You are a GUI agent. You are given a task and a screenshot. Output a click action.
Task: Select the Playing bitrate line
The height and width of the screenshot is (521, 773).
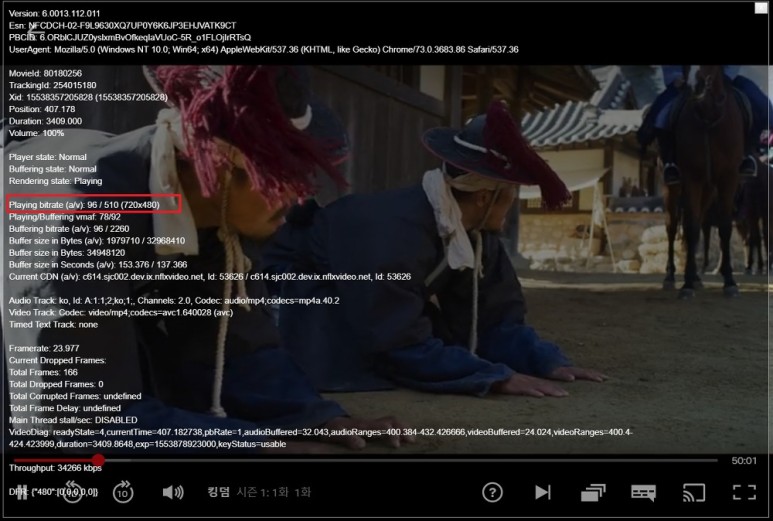click(84, 205)
